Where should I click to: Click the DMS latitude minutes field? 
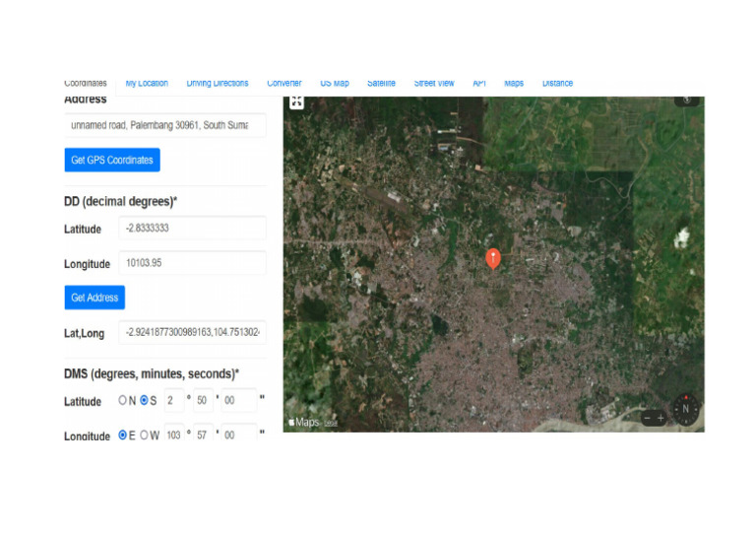tap(204, 400)
